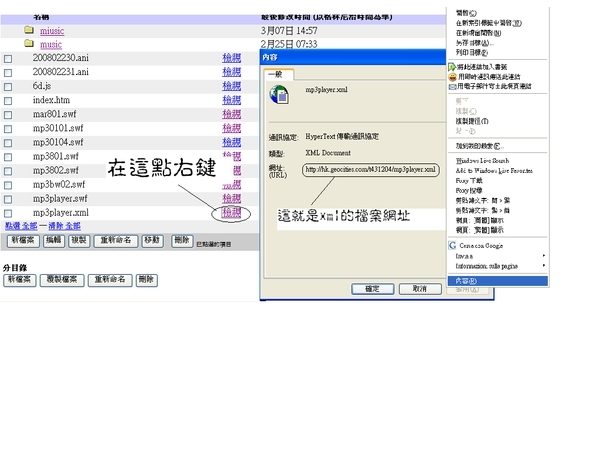Tick the mp30101.swf checkbox

(8, 129)
